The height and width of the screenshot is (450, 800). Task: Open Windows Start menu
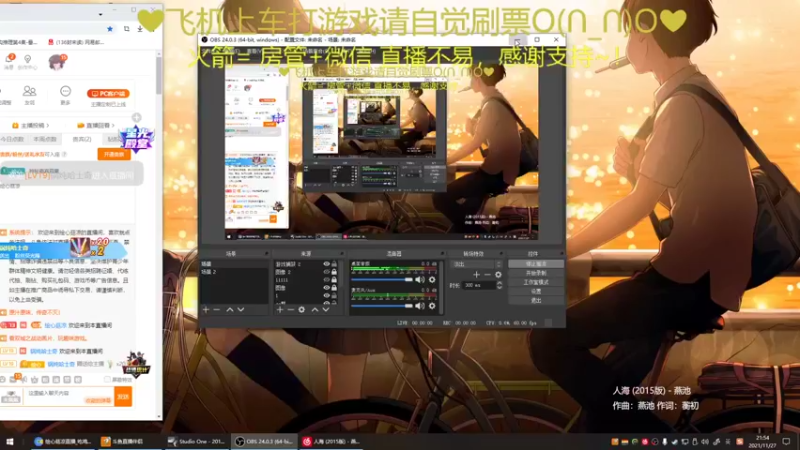pos(9,442)
